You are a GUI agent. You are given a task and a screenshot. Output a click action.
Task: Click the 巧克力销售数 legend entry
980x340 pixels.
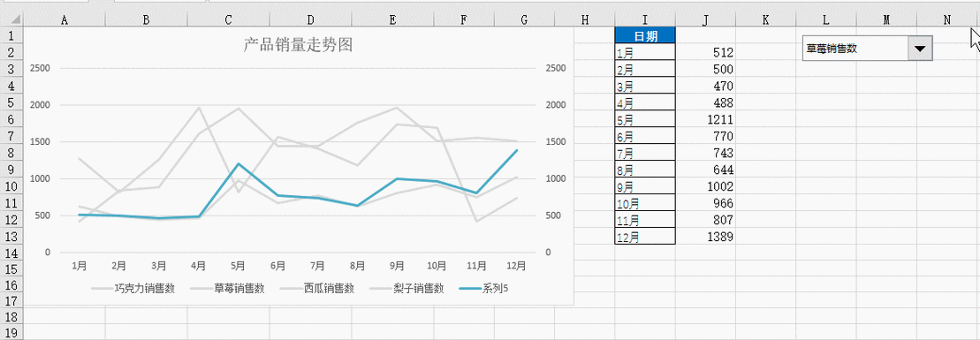click(133, 288)
